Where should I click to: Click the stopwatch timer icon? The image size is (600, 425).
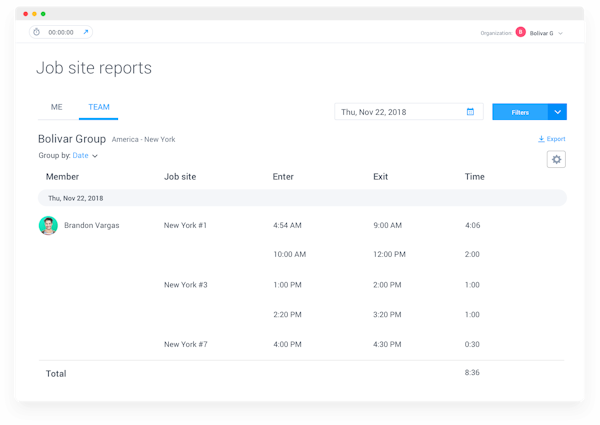37,32
